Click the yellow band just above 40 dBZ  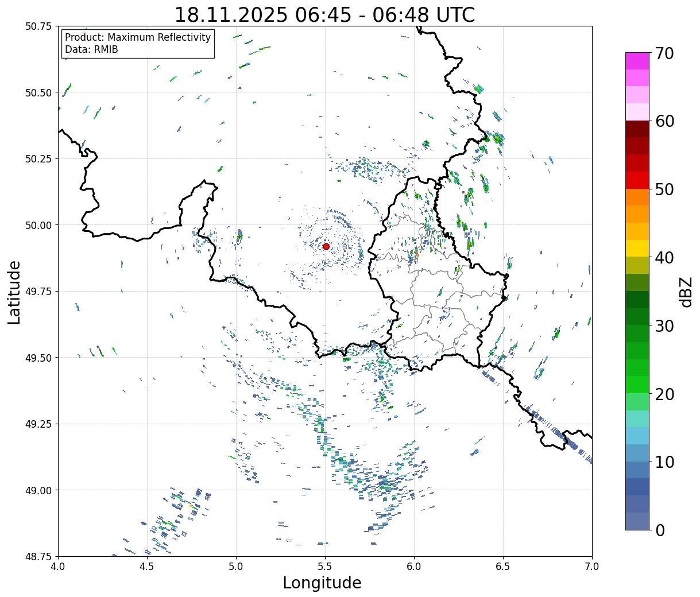coord(637,248)
